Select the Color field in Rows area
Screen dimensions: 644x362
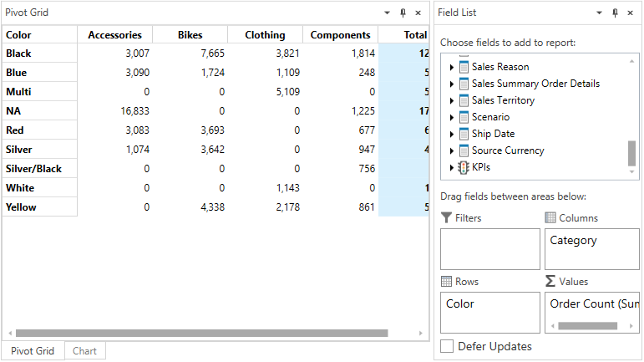click(460, 304)
